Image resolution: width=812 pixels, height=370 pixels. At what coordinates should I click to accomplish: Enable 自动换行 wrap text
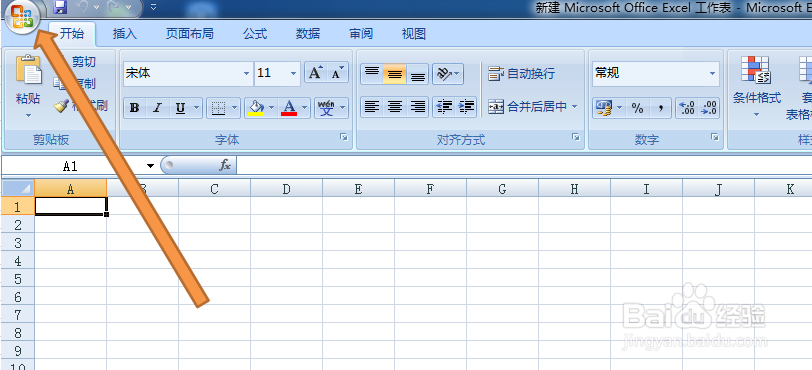point(522,73)
